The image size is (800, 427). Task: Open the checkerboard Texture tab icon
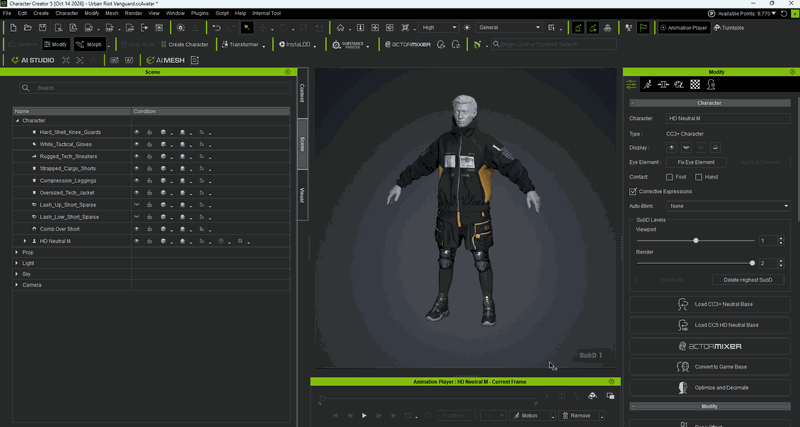point(695,85)
